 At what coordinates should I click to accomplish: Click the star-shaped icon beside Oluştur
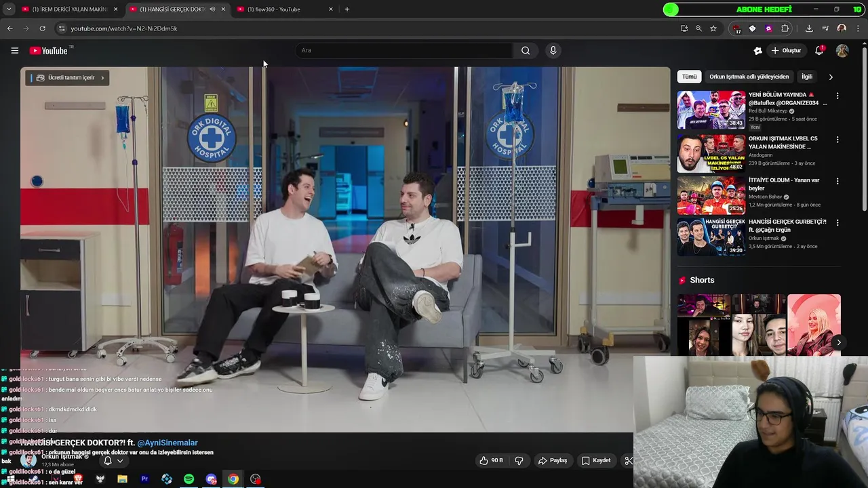(x=758, y=51)
